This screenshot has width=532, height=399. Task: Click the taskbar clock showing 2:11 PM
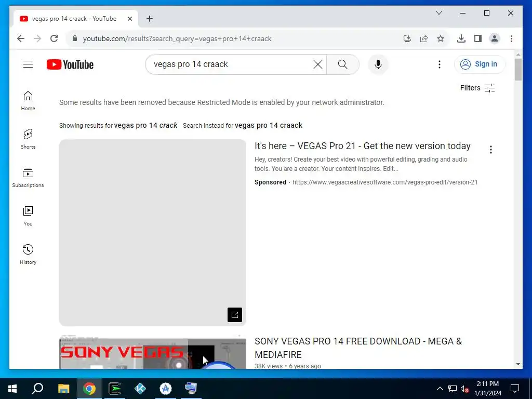click(488, 389)
